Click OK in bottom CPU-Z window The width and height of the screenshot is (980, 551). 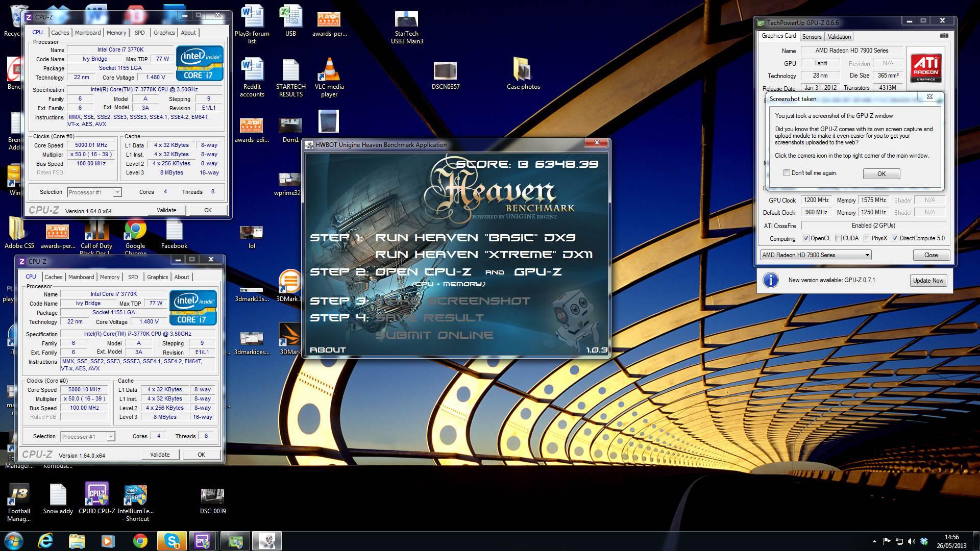click(x=201, y=455)
